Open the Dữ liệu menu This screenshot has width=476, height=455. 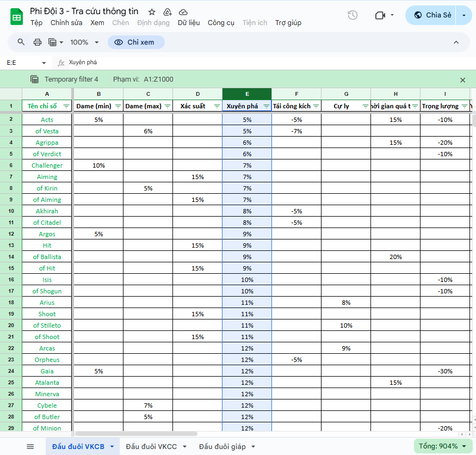click(x=189, y=23)
